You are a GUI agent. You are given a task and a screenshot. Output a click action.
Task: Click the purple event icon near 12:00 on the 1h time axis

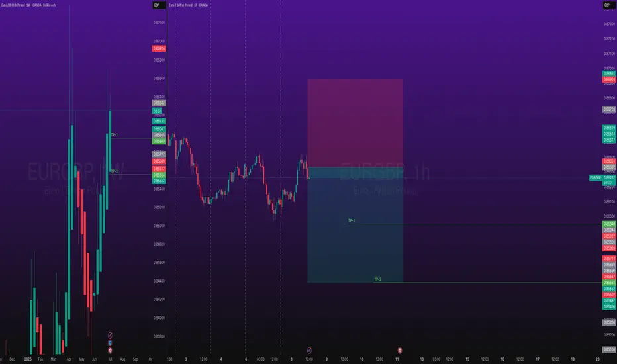coord(309,350)
